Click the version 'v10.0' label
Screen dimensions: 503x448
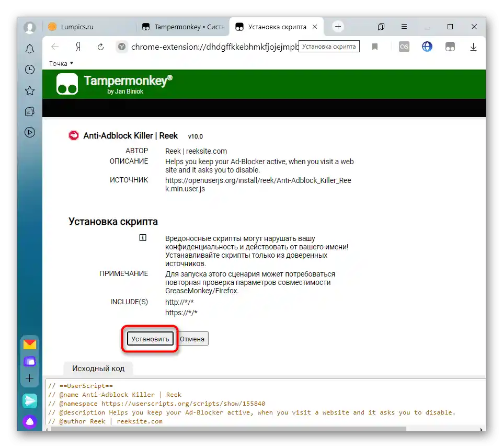coord(196,136)
